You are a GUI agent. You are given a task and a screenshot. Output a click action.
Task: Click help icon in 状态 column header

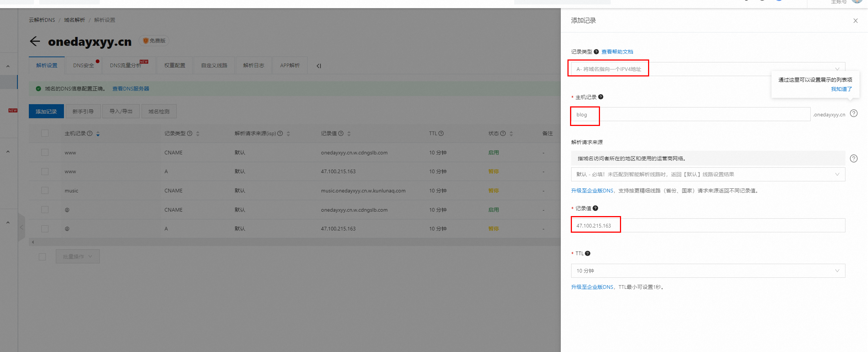click(x=503, y=133)
